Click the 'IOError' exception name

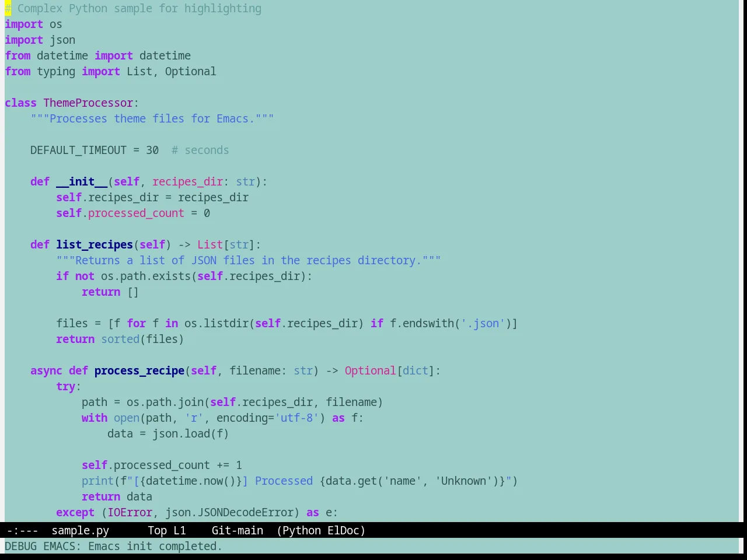[130, 513]
